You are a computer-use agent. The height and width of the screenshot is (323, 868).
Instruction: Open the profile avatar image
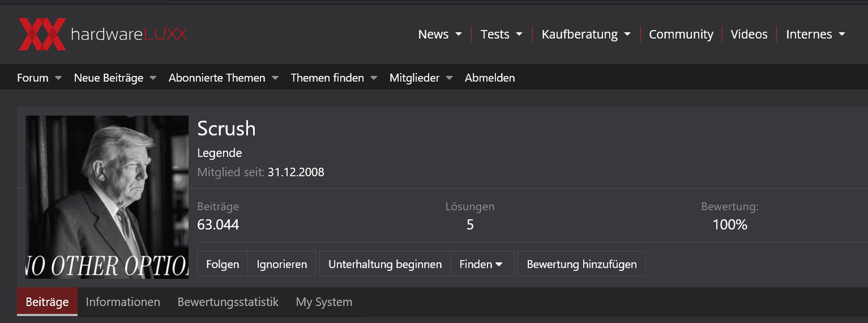point(107,197)
